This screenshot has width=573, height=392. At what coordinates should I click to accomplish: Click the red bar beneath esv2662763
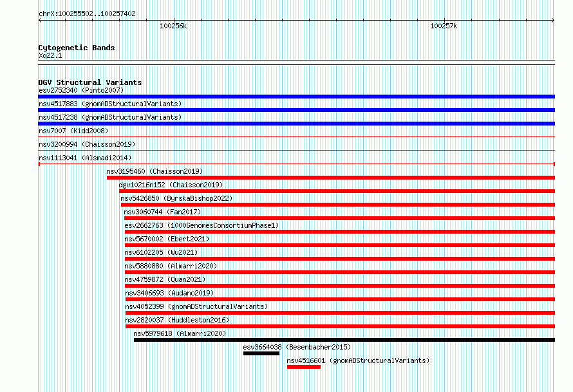point(340,232)
